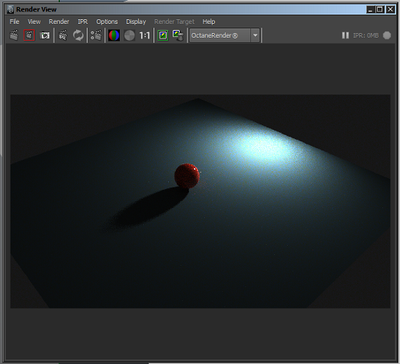
Task: Click the Keep image green-framed icon
Action: [x=163, y=35]
